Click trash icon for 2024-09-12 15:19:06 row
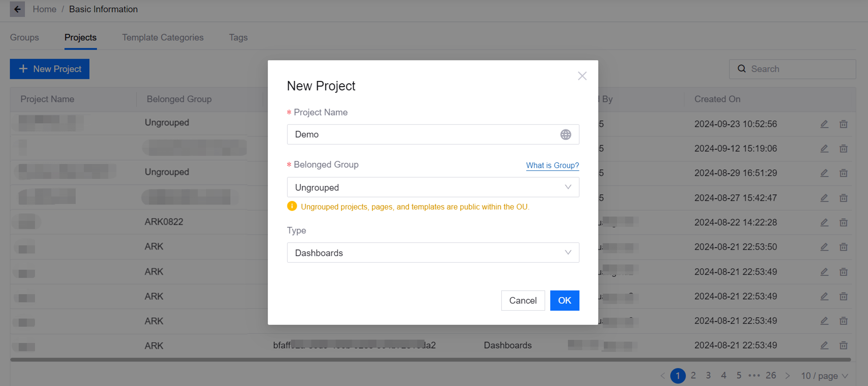 [843, 149]
